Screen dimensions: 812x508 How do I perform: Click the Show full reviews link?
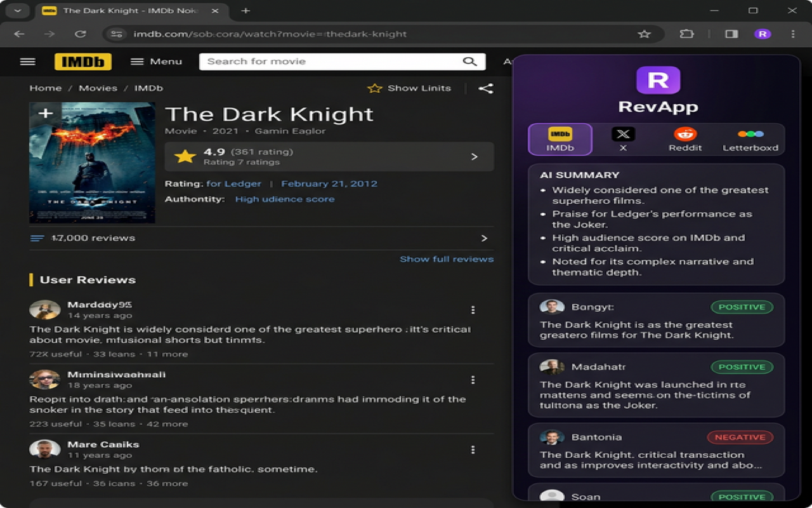pyautogui.click(x=447, y=259)
